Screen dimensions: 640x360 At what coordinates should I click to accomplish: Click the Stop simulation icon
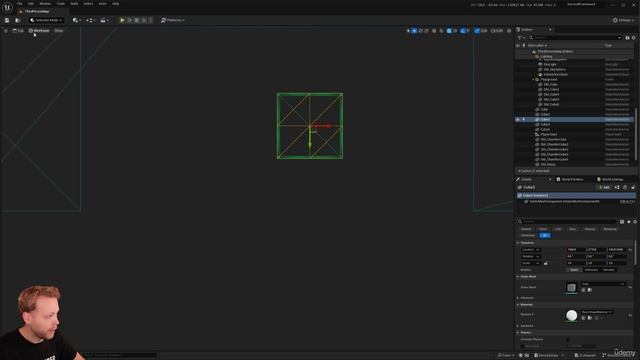point(137,20)
